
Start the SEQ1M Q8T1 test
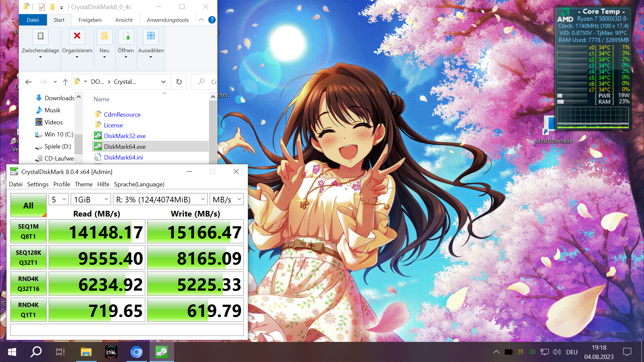coord(28,231)
